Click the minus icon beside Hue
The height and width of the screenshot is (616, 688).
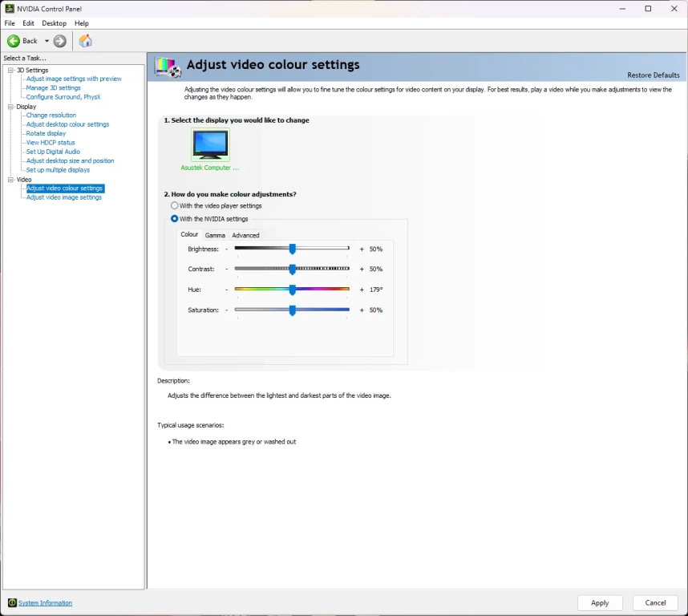pyautogui.click(x=226, y=290)
